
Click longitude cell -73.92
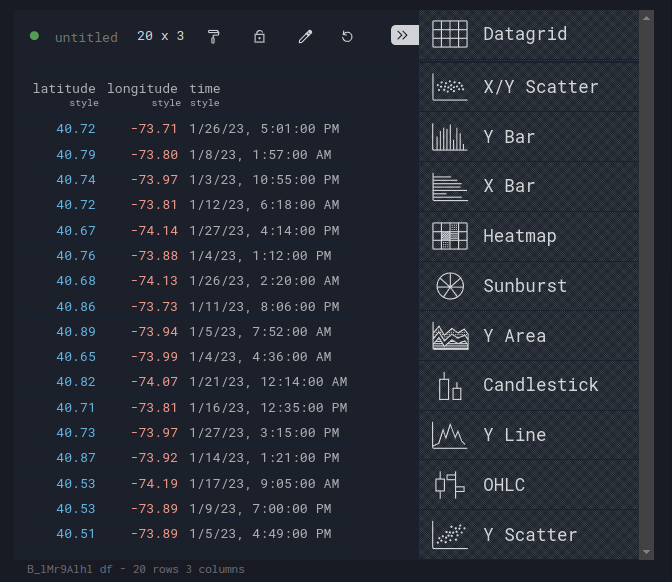tap(154, 458)
